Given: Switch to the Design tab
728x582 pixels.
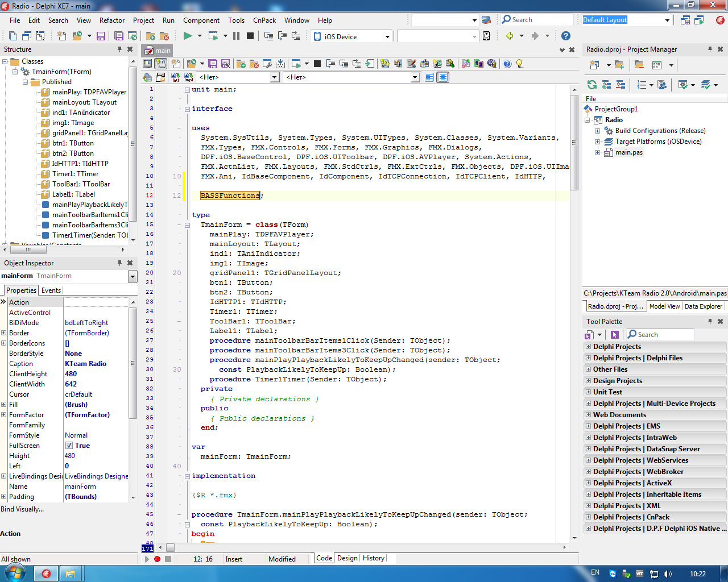Looking at the screenshot, I should pos(347,558).
